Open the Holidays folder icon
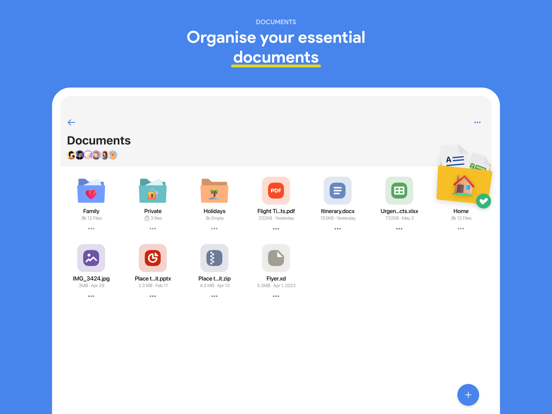This screenshot has height=414, width=552. coord(214,191)
